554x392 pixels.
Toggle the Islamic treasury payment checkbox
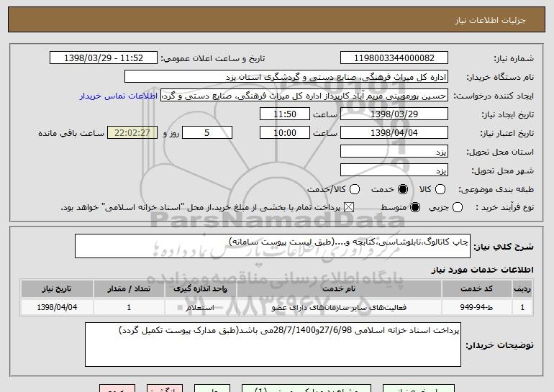click(x=349, y=207)
